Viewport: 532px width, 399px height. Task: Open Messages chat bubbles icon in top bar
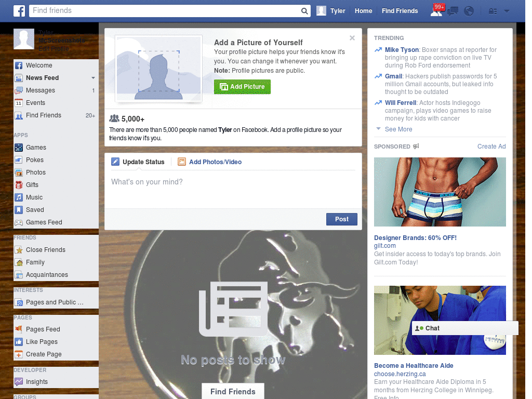click(452, 10)
